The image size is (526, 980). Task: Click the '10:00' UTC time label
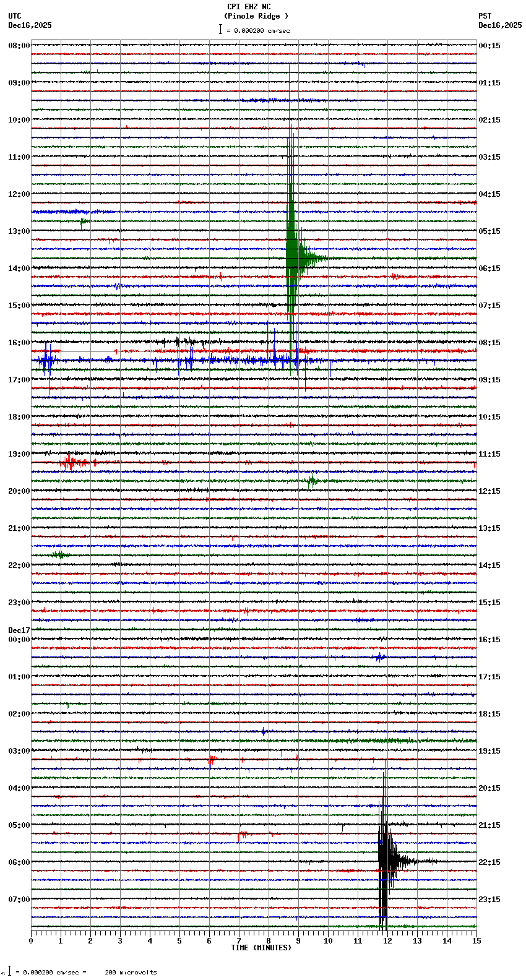pyautogui.click(x=19, y=120)
